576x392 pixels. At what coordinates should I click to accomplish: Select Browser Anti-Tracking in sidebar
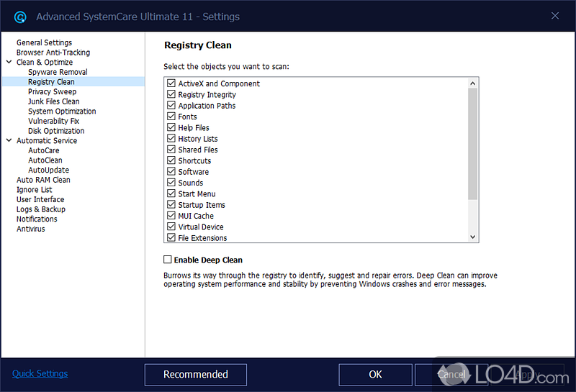tap(53, 53)
